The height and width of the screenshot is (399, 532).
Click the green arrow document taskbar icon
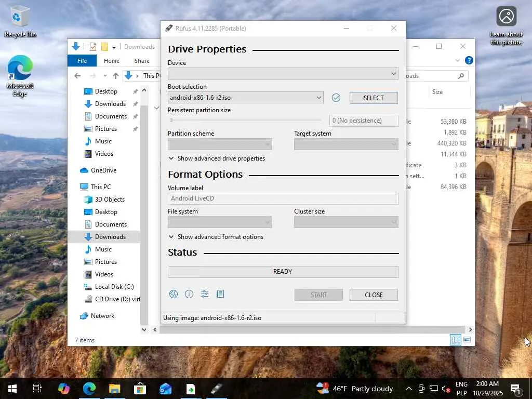tap(191, 389)
